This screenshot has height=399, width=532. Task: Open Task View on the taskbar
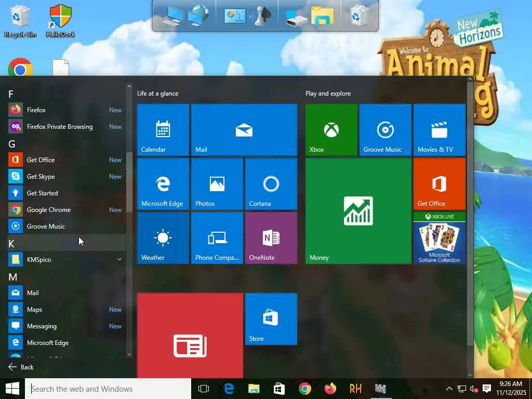(x=204, y=389)
